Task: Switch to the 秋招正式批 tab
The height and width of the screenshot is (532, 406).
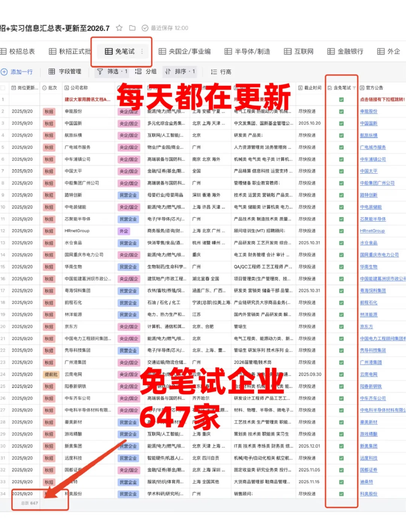Action: click(x=70, y=52)
